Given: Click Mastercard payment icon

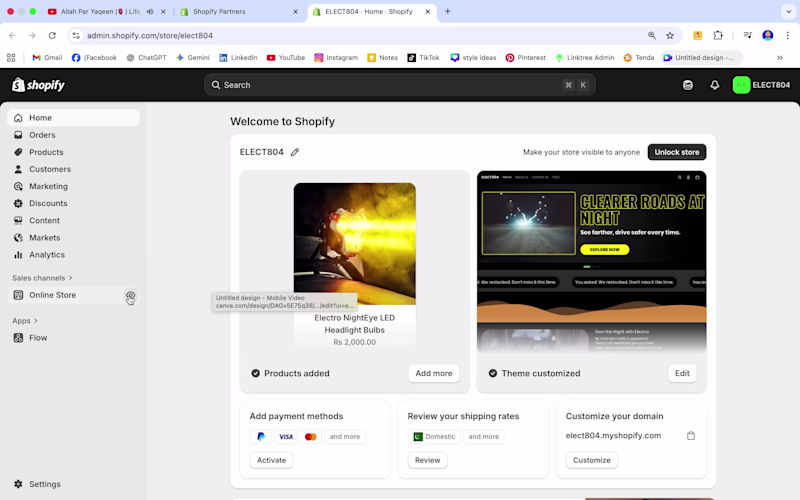Looking at the screenshot, I should (x=310, y=437).
